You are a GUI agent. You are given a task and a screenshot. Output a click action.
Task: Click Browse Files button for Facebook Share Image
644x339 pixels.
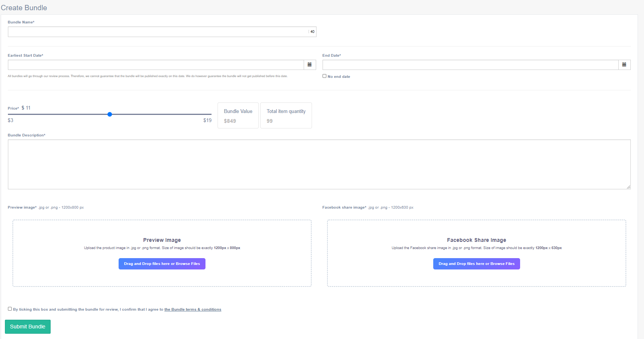pyautogui.click(x=477, y=264)
